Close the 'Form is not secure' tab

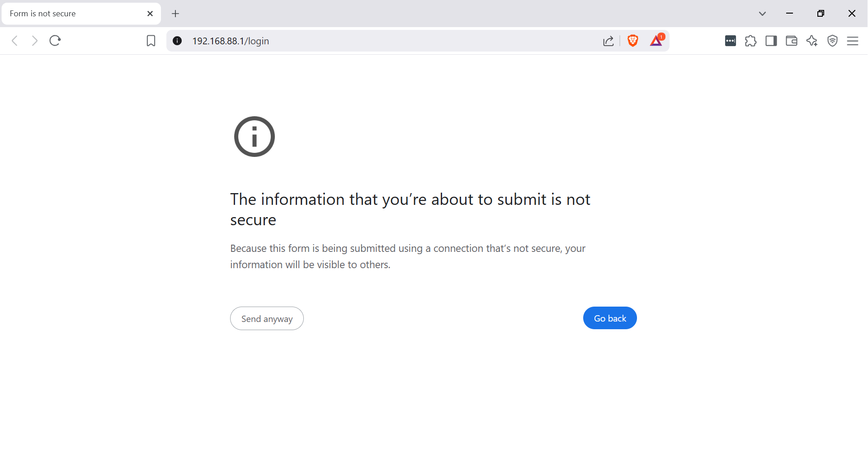(x=150, y=14)
